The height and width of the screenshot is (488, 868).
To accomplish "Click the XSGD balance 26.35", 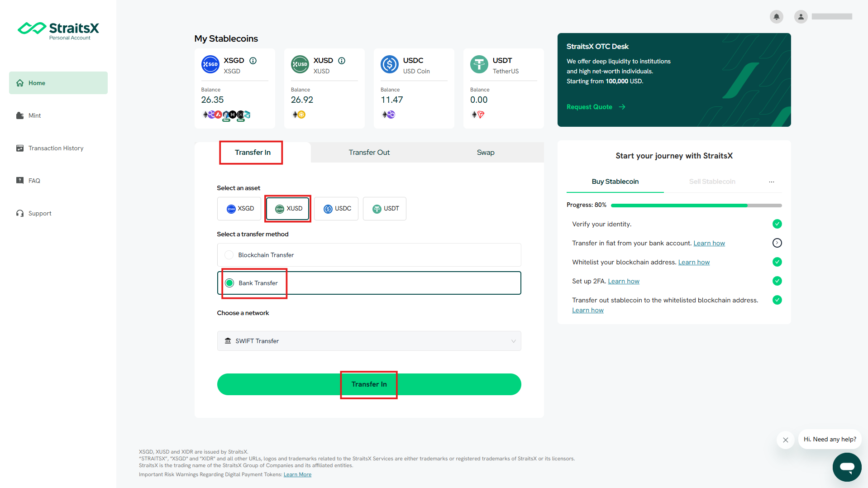I will [x=212, y=100].
